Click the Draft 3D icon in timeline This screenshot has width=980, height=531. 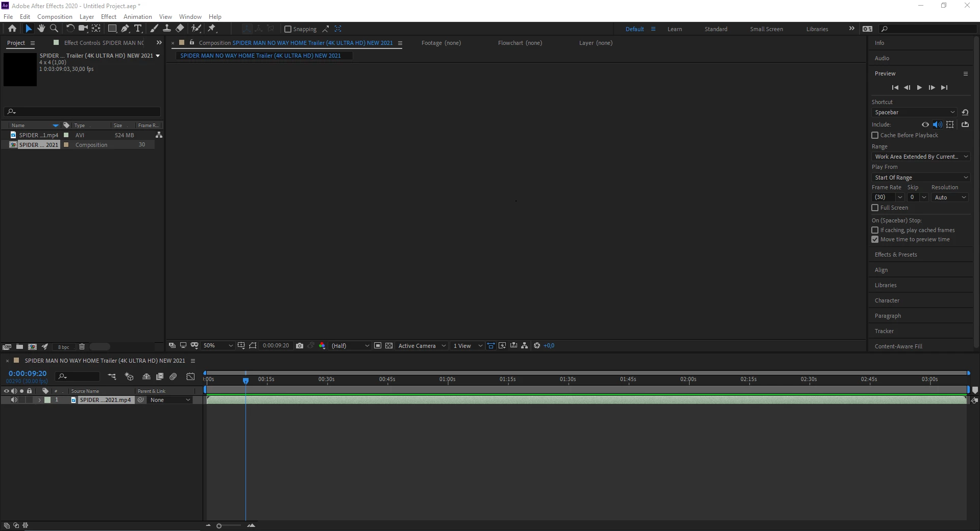coord(129,376)
